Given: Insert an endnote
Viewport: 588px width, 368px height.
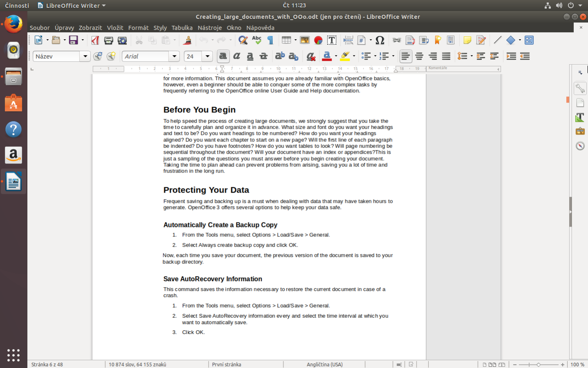Looking at the screenshot, I should coord(424,40).
